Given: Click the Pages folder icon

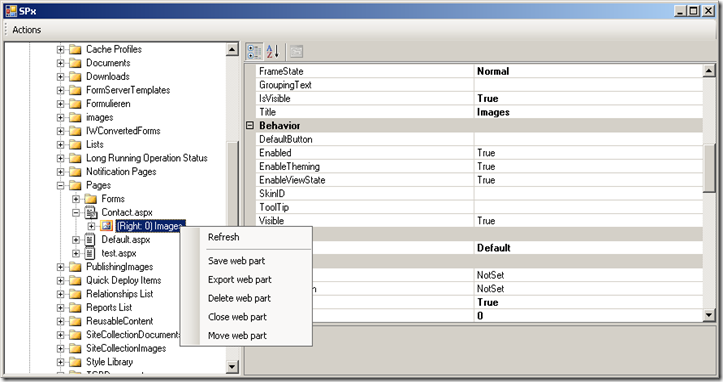Looking at the screenshot, I should tap(75, 185).
